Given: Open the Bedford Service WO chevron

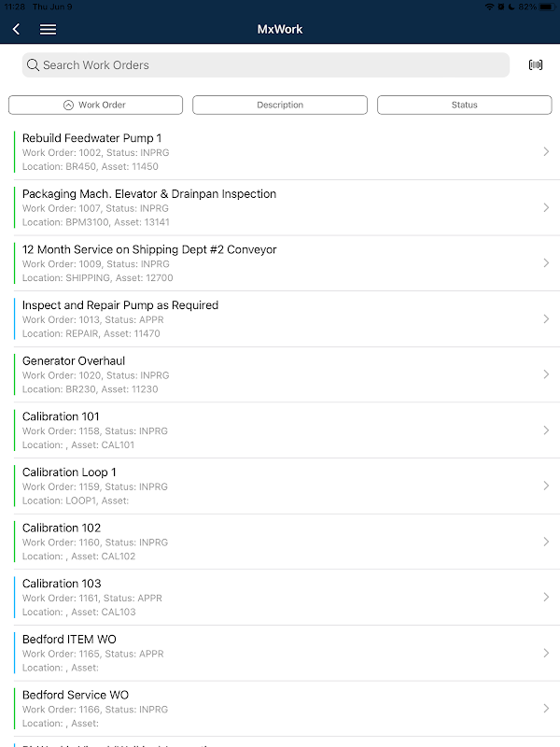Looking at the screenshot, I should 546,709.
